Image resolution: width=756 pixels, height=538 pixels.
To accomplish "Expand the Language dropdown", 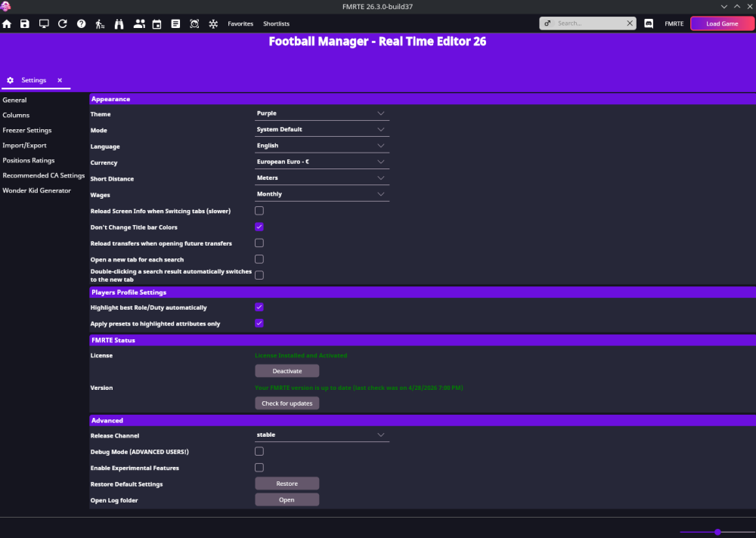I will 321,146.
